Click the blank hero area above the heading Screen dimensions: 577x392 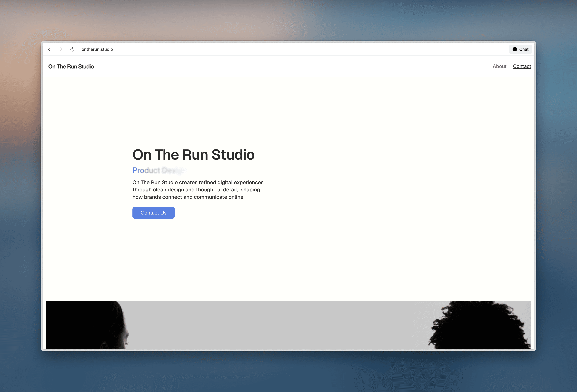click(194, 112)
